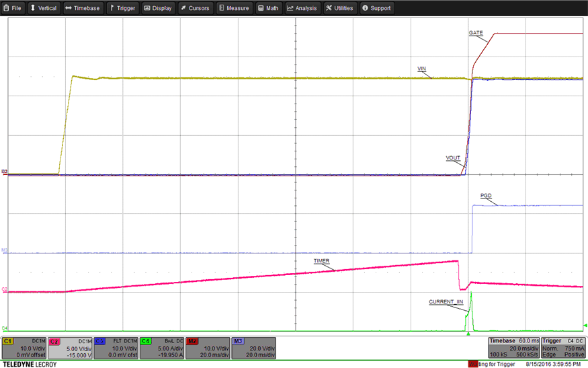This screenshot has width=588, height=368.
Task: Click the Display menu icon
Action: pyautogui.click(x=147, y=8)
